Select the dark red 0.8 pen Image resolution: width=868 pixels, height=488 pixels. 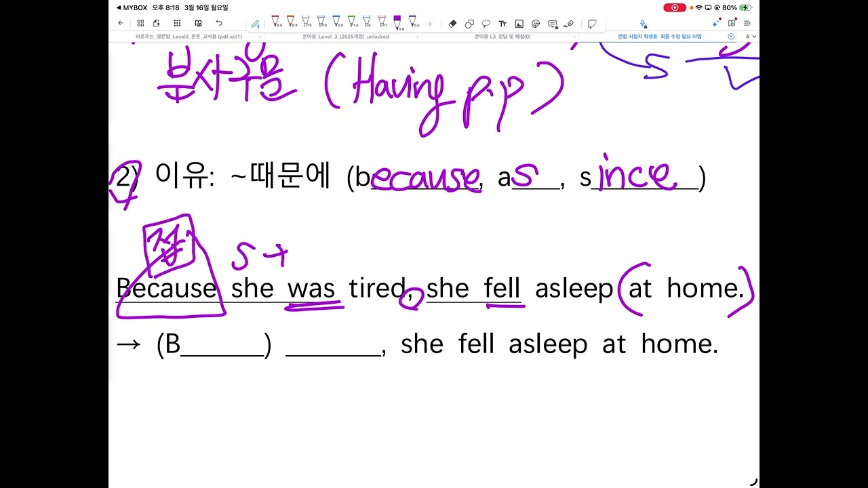(275, 22)
